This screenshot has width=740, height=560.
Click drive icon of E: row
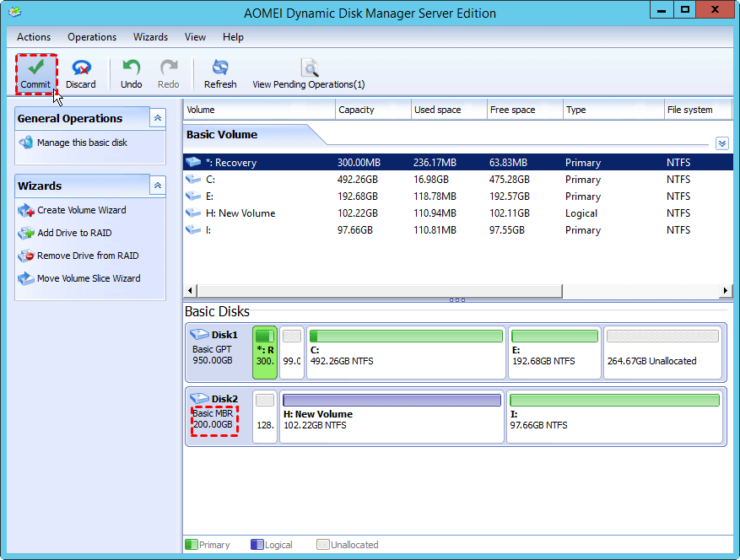coord(193,196)
